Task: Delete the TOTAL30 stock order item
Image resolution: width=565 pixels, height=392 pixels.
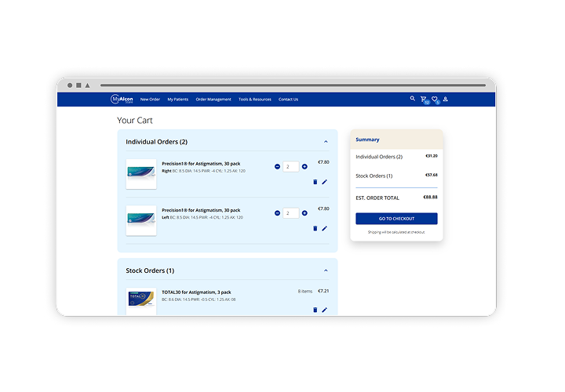Action: (315, 310)
